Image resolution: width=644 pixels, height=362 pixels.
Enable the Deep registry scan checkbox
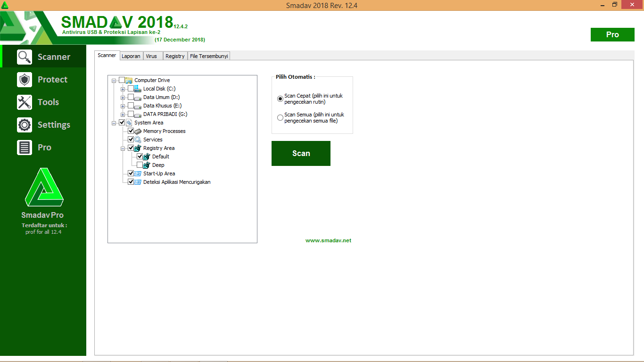coord(140,165)
